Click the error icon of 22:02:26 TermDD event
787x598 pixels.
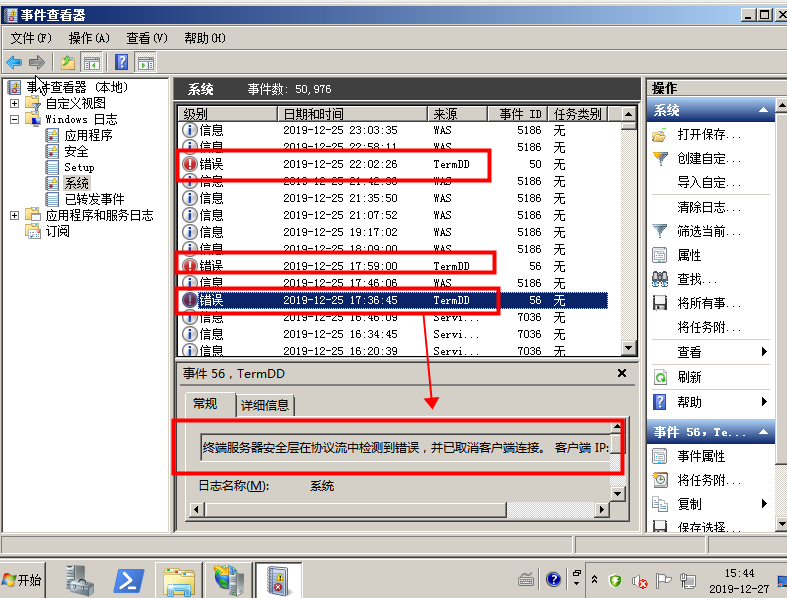click(x=190, y=164)
